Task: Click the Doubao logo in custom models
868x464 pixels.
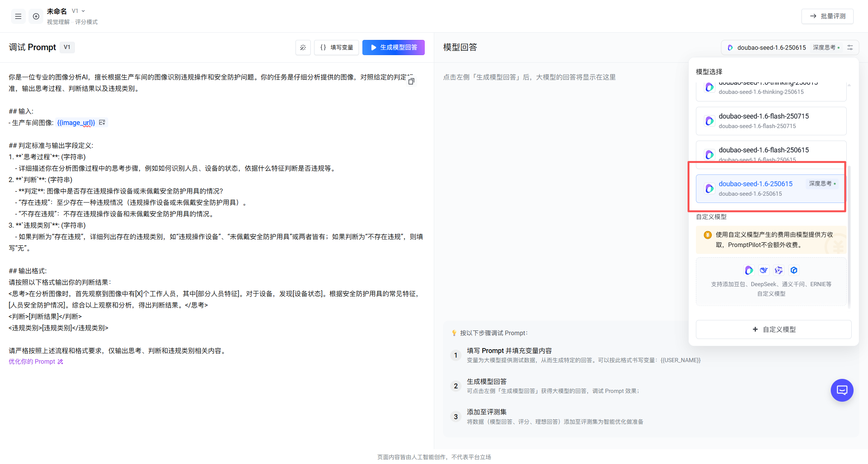Action: pyautogui.click(x=749, y=270)
